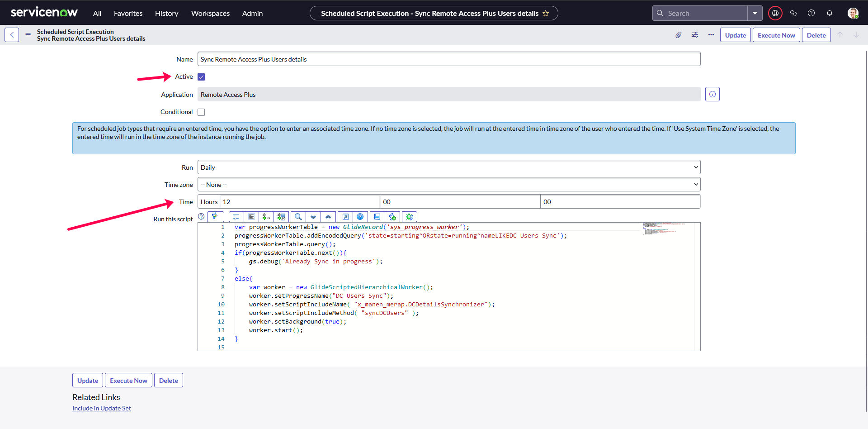This screenshot has width=868, height=429.
Task: Click the Hours time input field
Action: [299, 202]
